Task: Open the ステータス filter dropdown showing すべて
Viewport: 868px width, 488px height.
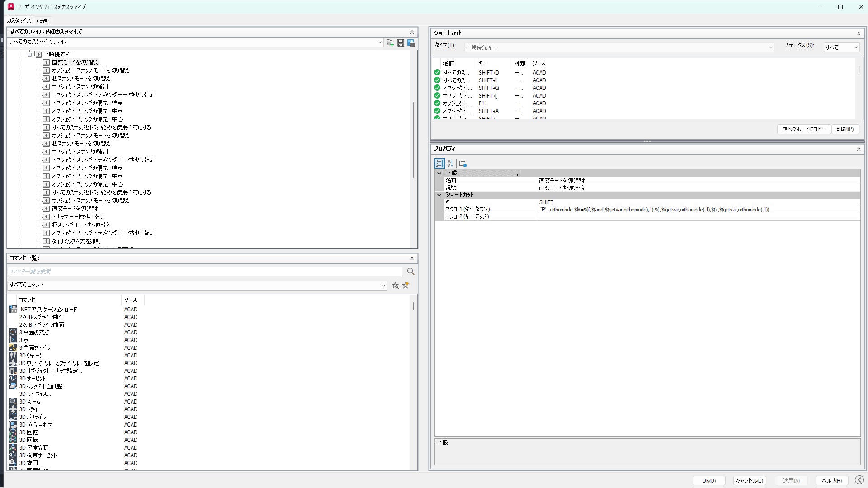Action: tap(841, 47)
